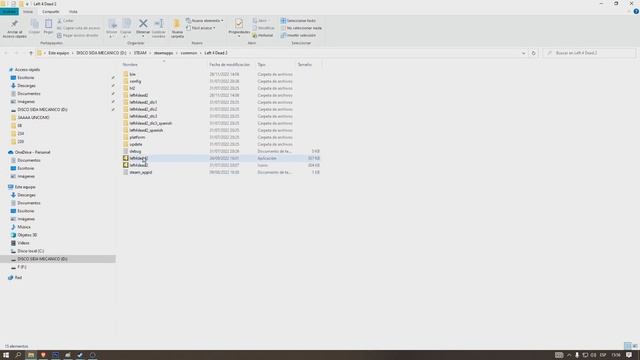Image resolution: width=640 pixels, height=360 pixels.
Task: Click the Propiedades checkmark icon
Action: 239,24
